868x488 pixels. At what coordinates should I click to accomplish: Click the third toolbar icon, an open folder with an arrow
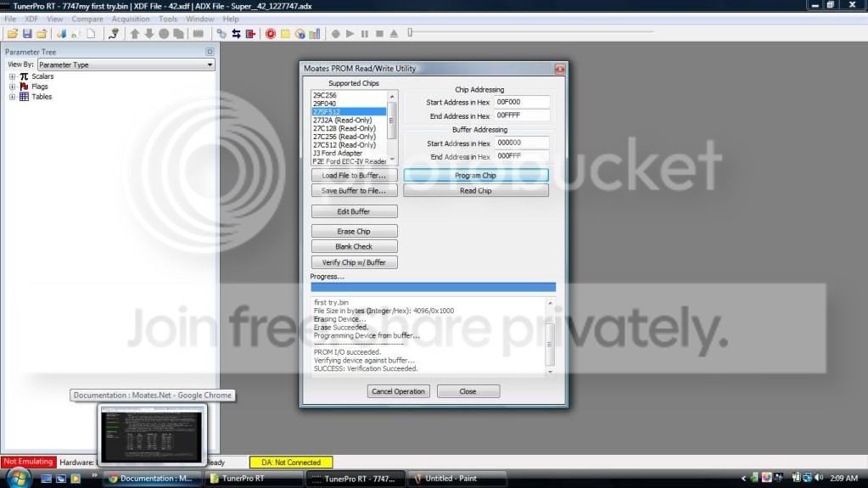42,34
